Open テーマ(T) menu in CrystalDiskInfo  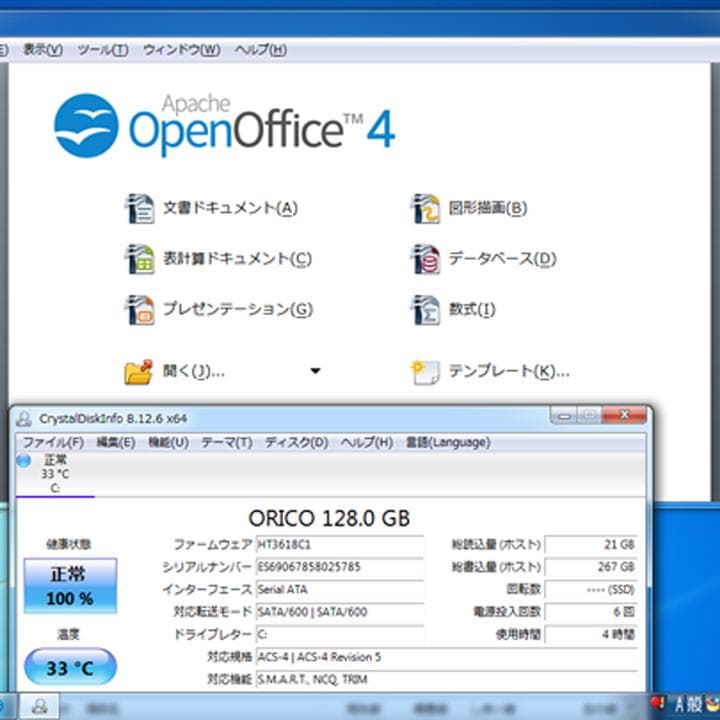click(x=227, y=442)
